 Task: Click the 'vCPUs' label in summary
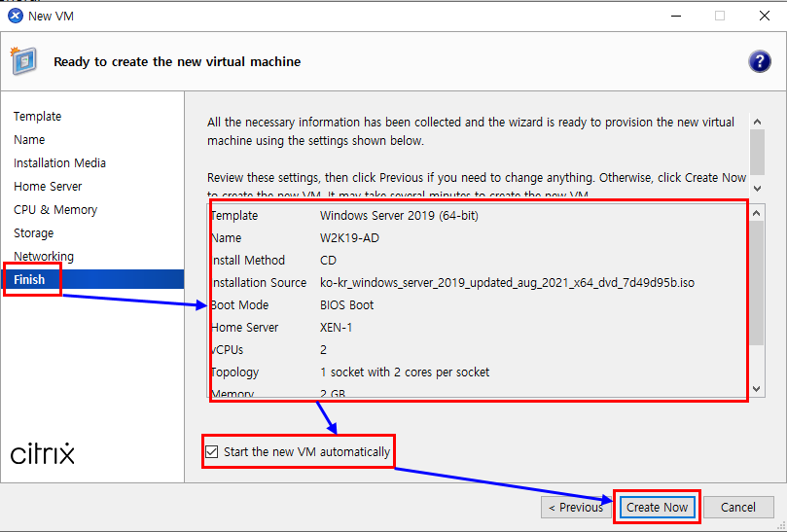click(x=228, y=350)
